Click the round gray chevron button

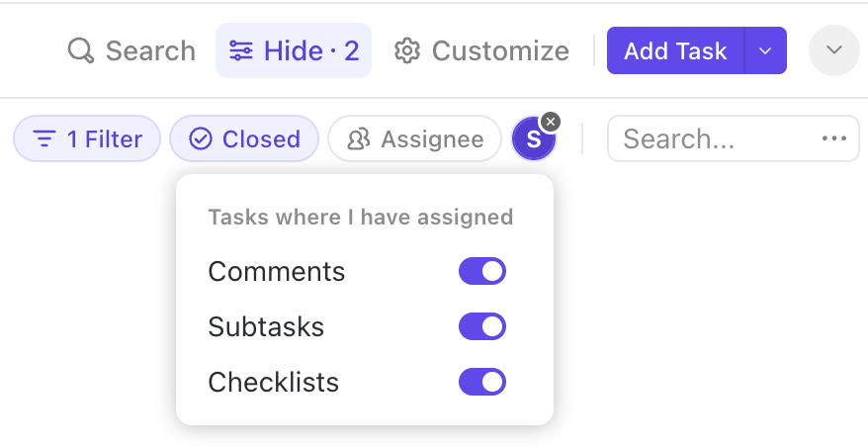(833, 50)
